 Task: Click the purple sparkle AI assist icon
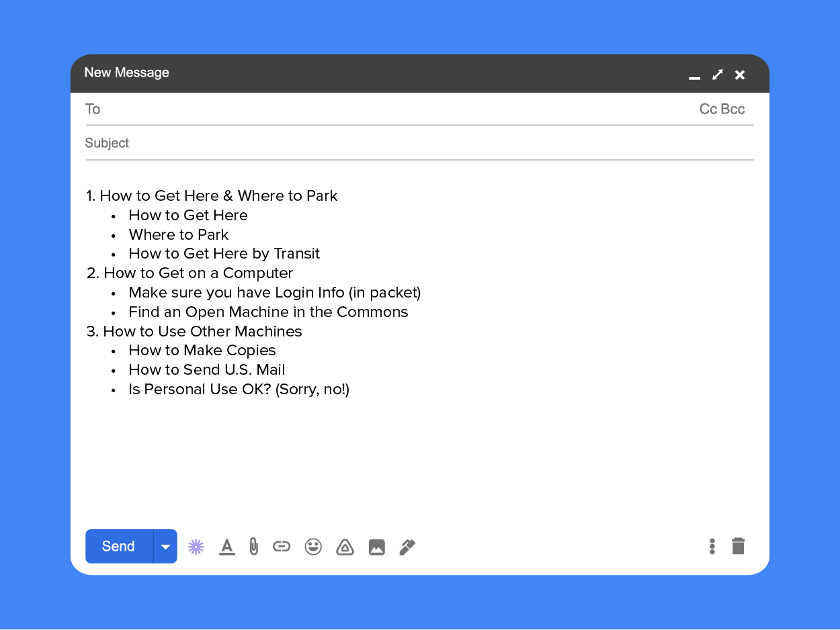(x=196, y=547)
